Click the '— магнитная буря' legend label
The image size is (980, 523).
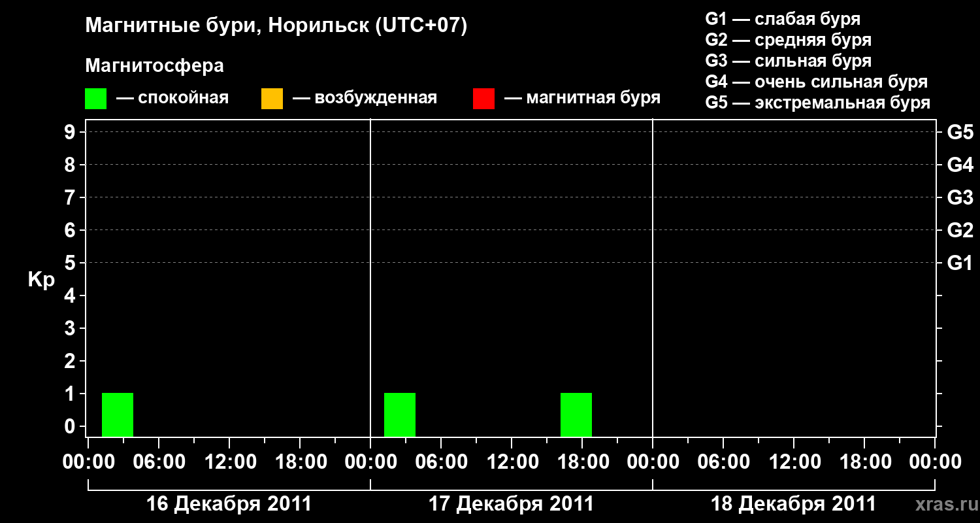[583, 98]
